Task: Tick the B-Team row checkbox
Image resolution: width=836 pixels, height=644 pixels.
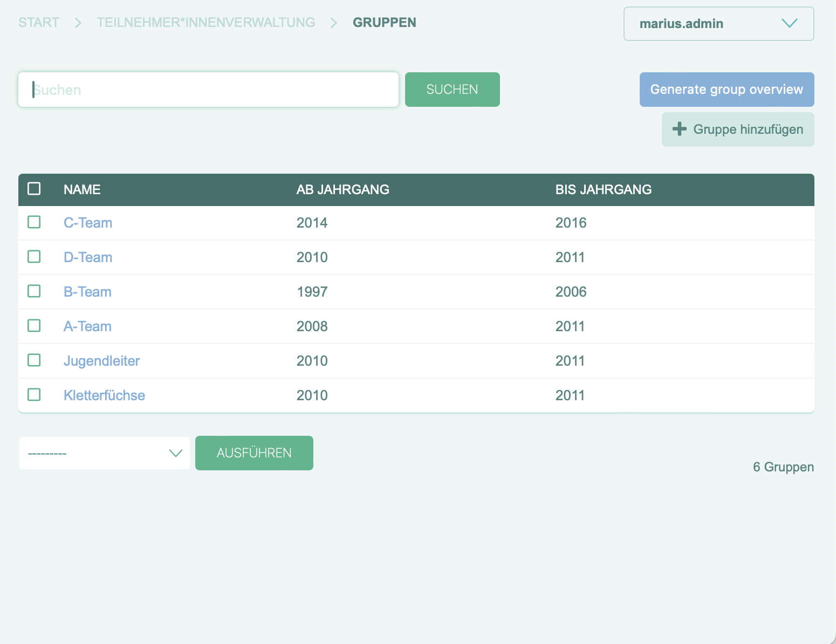Action: point(34,291)
